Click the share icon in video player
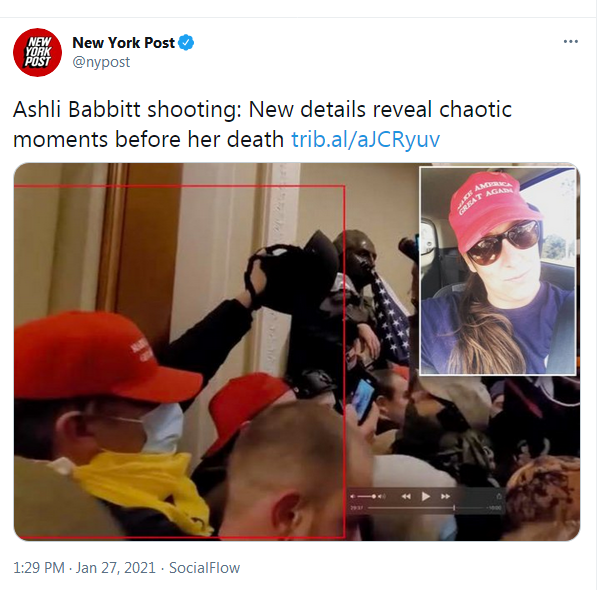This screenshot has height=590, width=598. [499, 496]
